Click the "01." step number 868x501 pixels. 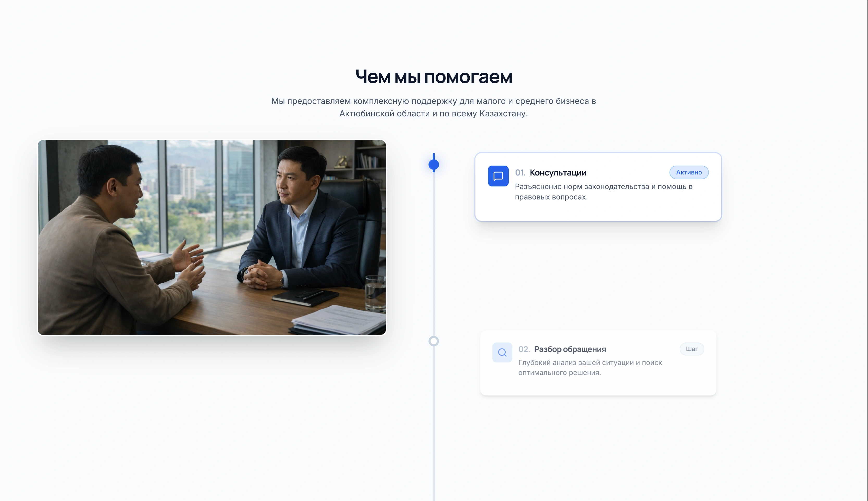pyautogui.click(x=520, y=173)
